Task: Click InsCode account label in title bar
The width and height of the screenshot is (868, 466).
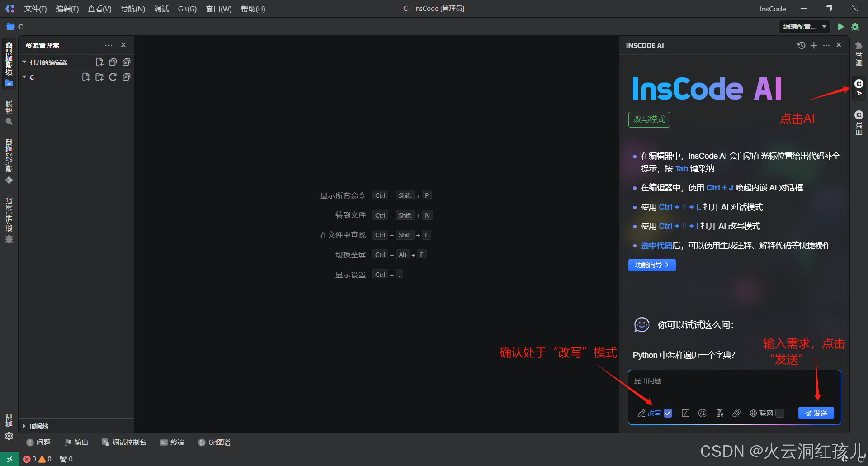Action: (773, 9)
